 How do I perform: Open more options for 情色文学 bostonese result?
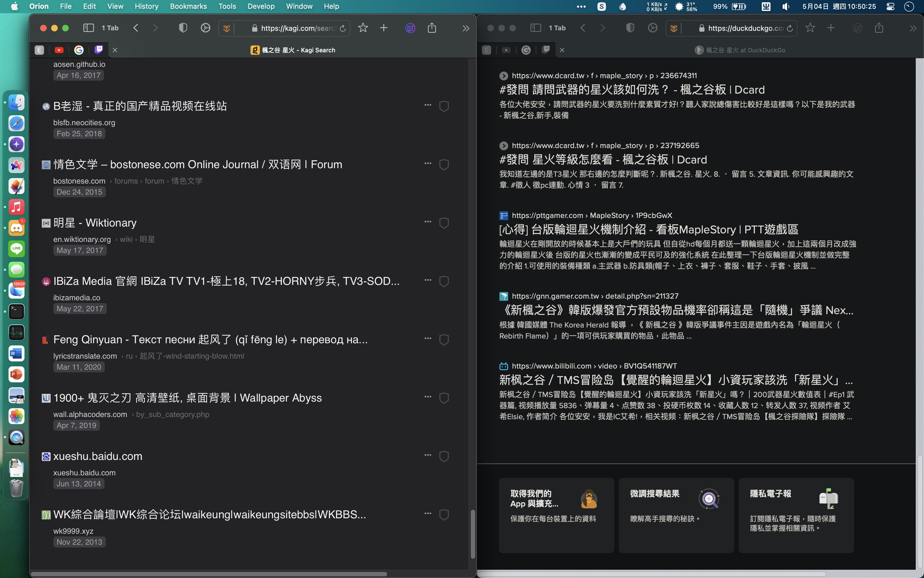[428, 163]
